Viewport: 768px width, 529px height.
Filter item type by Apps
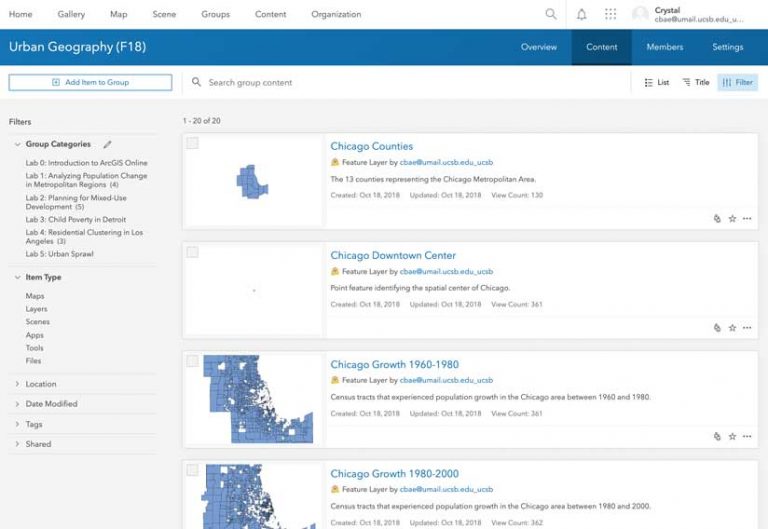point(34,335)
